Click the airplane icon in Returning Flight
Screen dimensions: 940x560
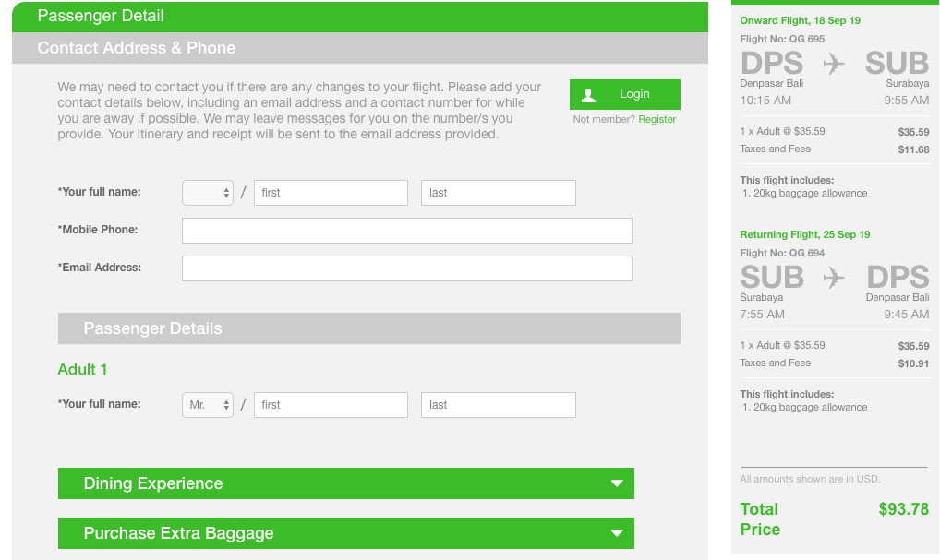pyautogui.click(x=833, y=278)
